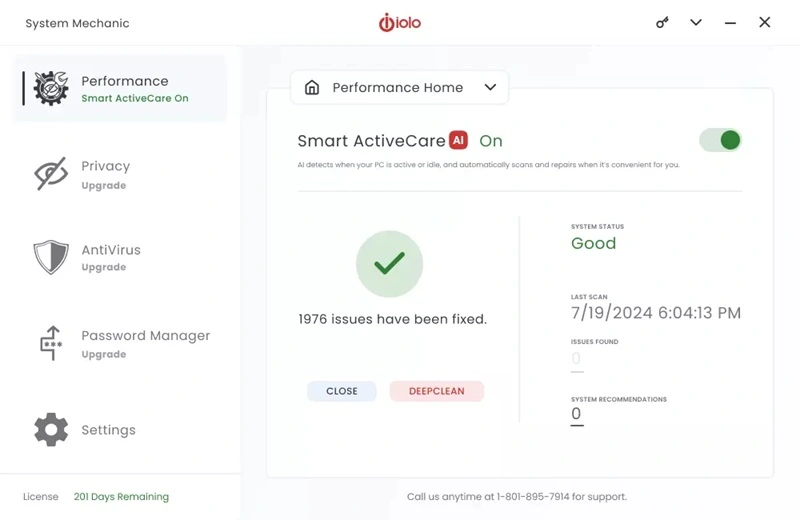Click the Good system status text
Viewport: 800px width, 520px height.
[x=593, y=243]
